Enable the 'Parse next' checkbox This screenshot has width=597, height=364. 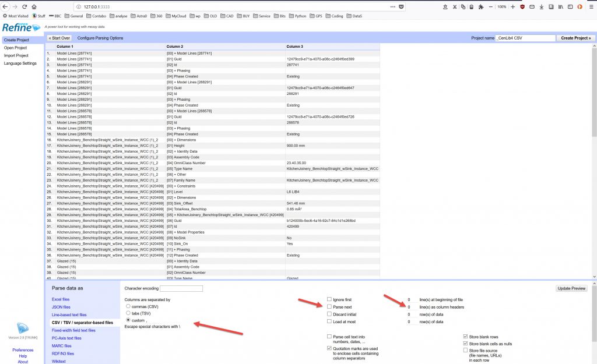point(329,306)
